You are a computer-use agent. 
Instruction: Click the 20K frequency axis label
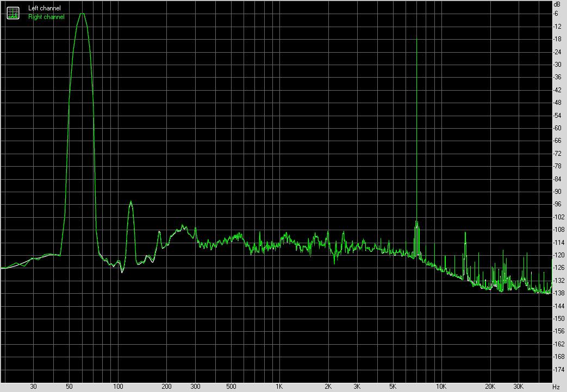point(490,387)
